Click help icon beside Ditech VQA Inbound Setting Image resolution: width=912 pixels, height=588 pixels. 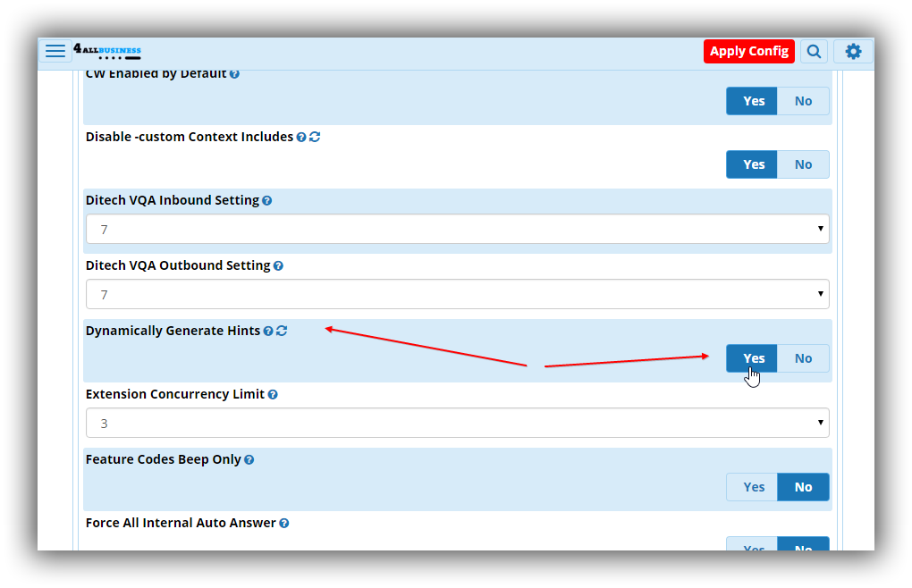267,201
